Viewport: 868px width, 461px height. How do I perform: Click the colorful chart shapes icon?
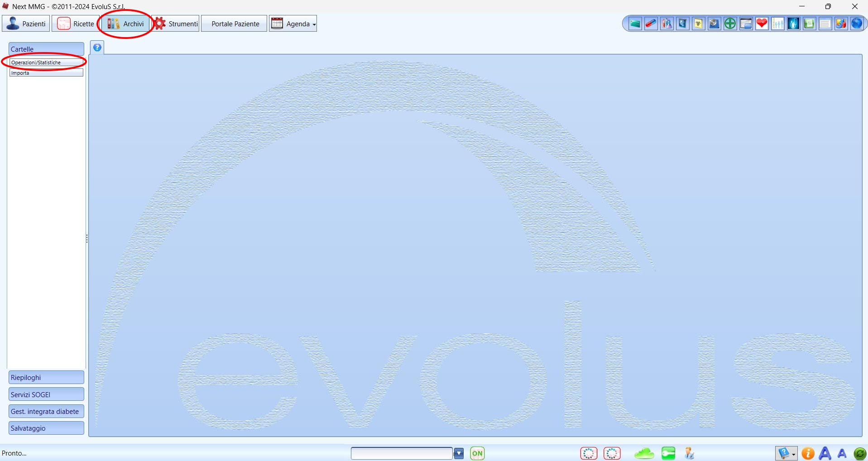tap(841, 24)
